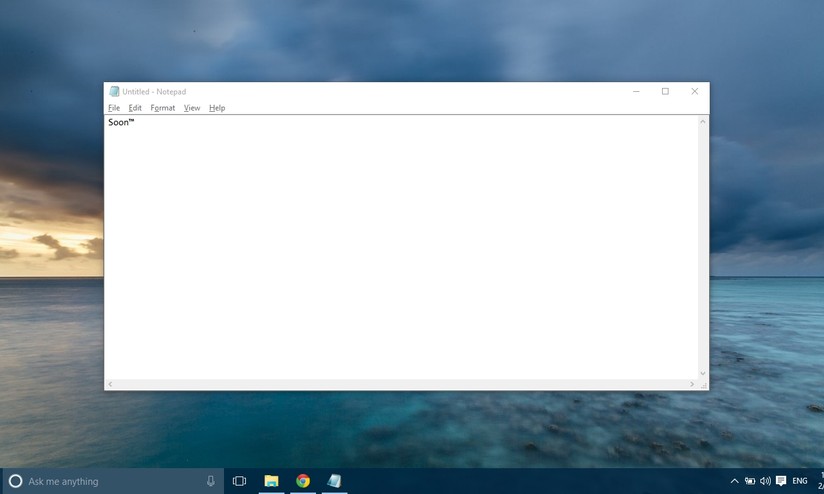Open the Format menu
824x494 pixels.
click(162, 108)
